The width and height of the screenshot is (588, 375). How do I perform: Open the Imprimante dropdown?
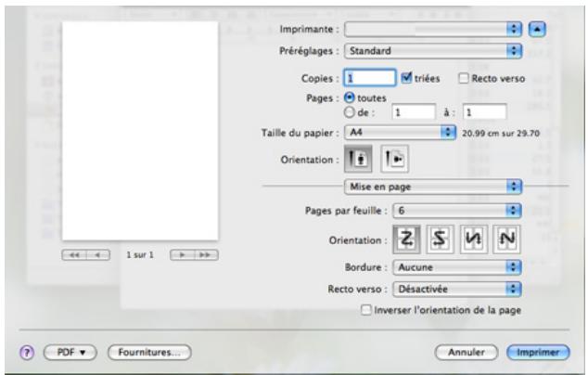[433, 30]
